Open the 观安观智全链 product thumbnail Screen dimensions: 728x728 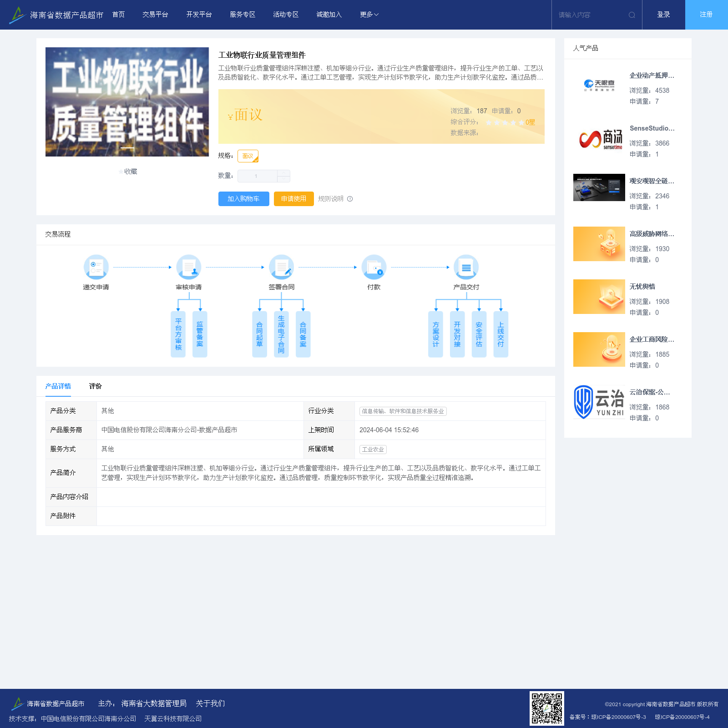point(599,187)
